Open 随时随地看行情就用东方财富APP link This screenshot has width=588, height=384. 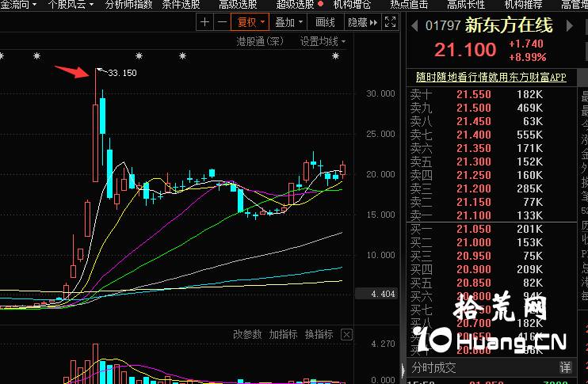[491, 77]
